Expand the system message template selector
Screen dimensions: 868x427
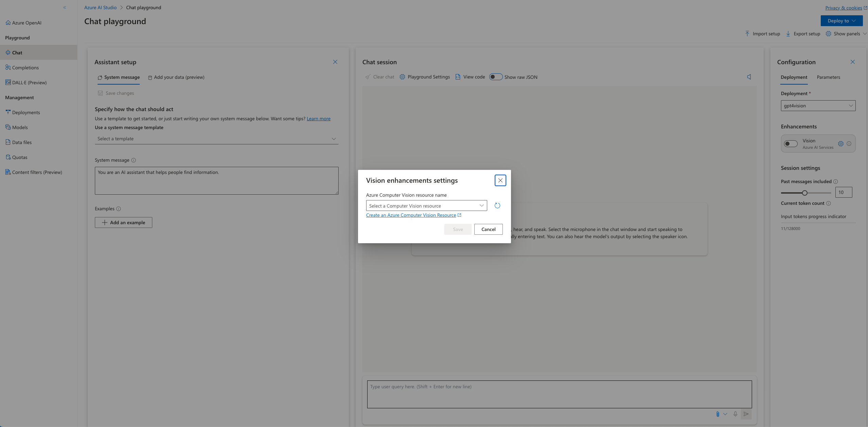click(x=216, y=139)
